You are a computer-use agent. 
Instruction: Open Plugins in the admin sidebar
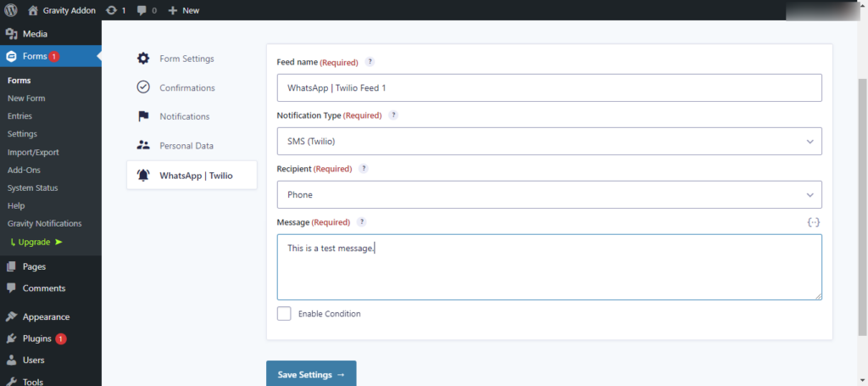[37, 338]
